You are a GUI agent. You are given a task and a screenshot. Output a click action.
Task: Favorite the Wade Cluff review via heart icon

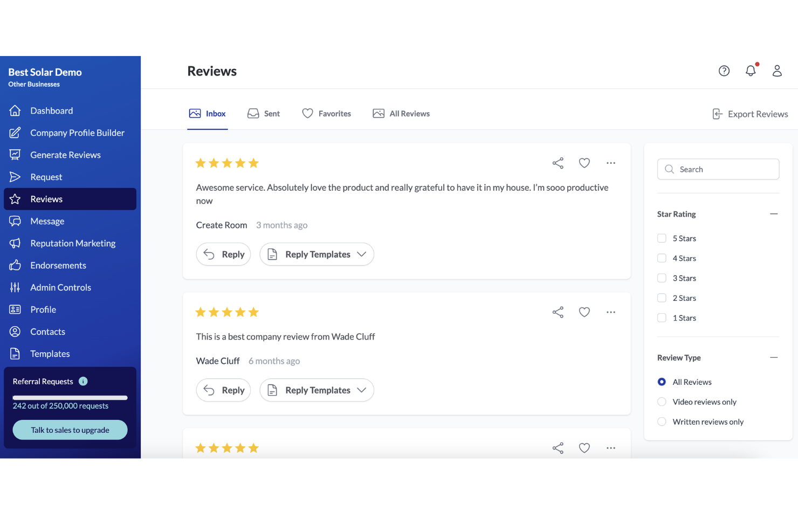tap(584, 312)
